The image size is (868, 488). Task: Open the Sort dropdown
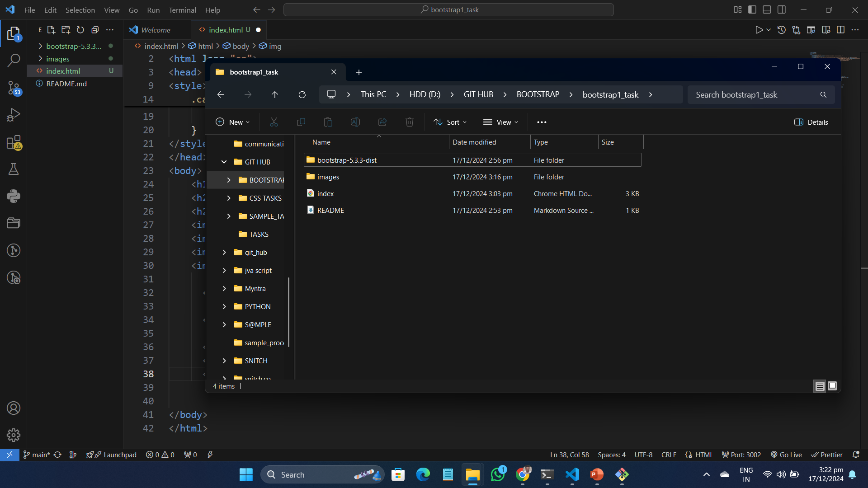pyautogui.click(x=450, y=122)
